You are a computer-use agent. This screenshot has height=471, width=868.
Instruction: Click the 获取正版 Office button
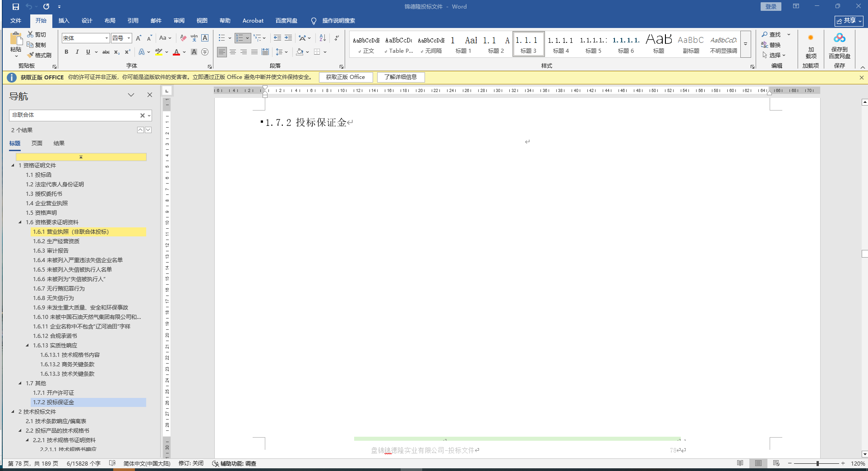point(346,77)
